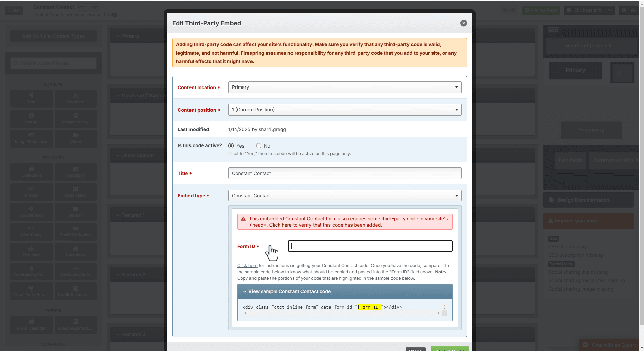Click the Close button in top bar

tap(14, 10)
